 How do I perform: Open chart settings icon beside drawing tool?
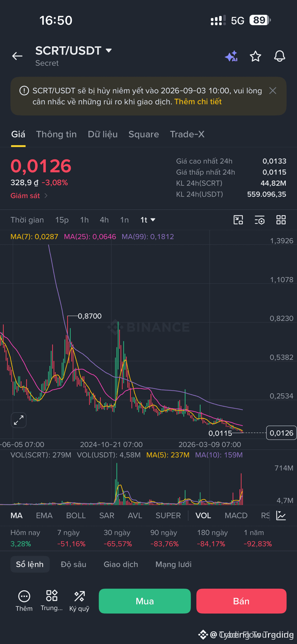tap(260, 220)
